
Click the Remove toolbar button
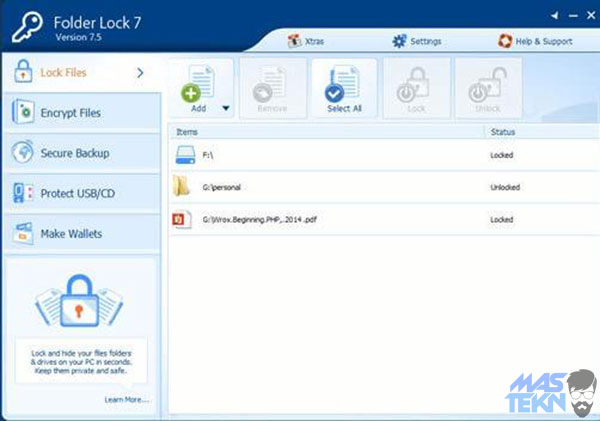(x=272, y=89)
